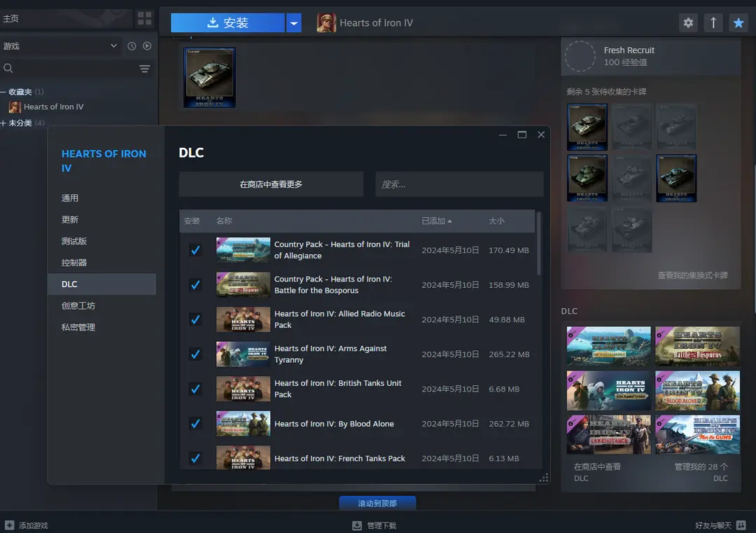Click Arms Against Tyranny list thumbnail
The image size is (756, 533).
[x=243, y=354]
